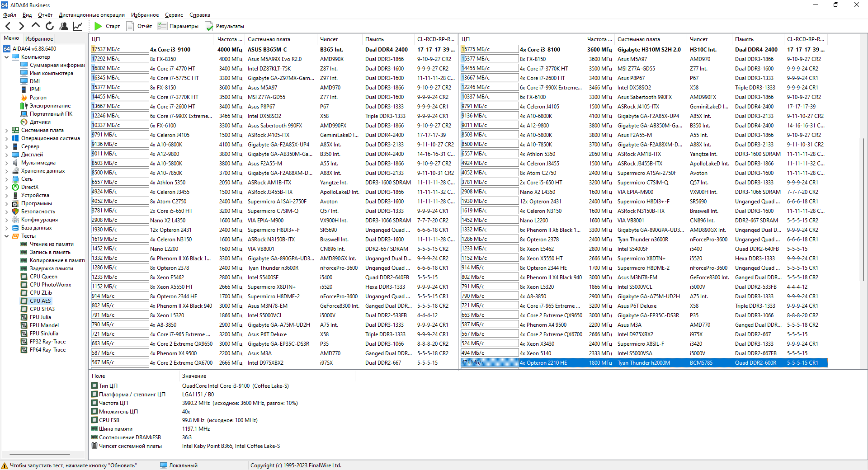Open the Вид menu
This screenshot has height=470, width=868.
coord(27,15)
